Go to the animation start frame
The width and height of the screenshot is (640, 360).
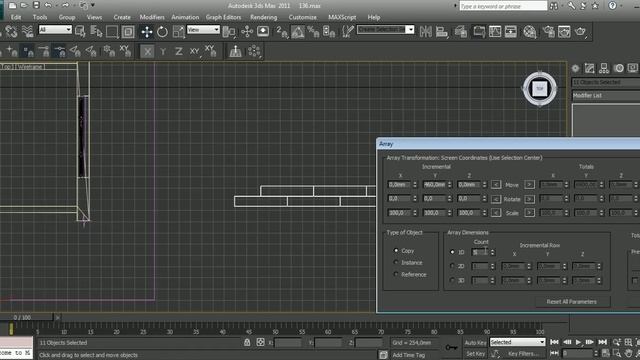click(x=554, y=342)
